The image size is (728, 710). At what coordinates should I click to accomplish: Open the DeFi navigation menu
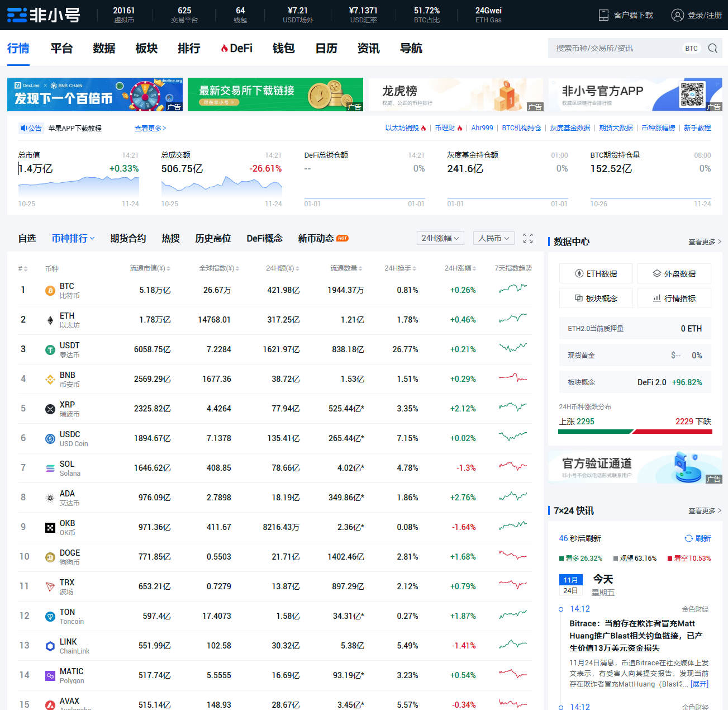pyautogui.click(x=236, y=49)
